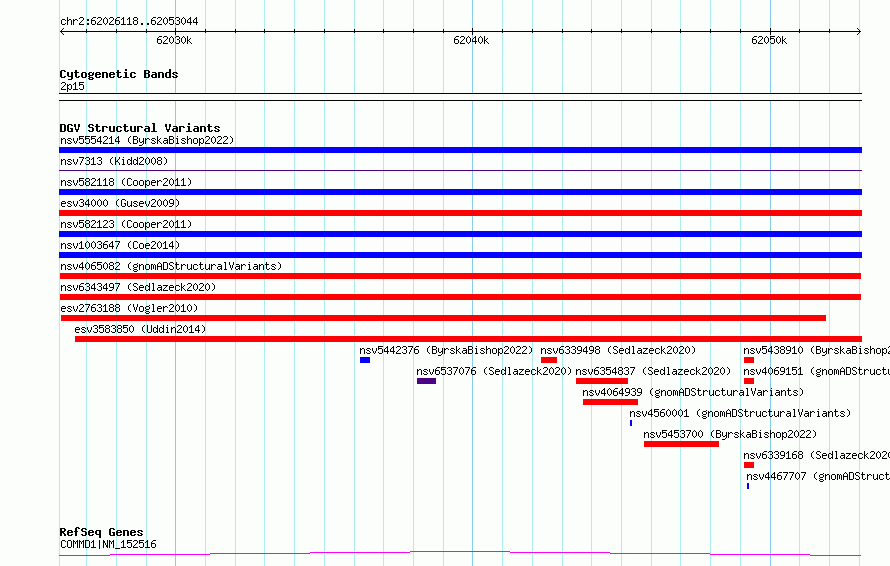Click the 62040k ruler tick label

coord(471,41)
